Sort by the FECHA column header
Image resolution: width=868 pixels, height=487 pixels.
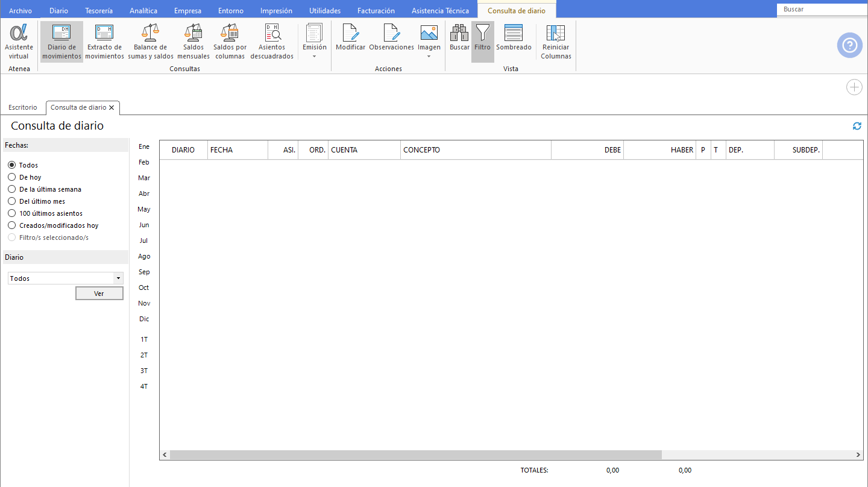tap(237, 150)
